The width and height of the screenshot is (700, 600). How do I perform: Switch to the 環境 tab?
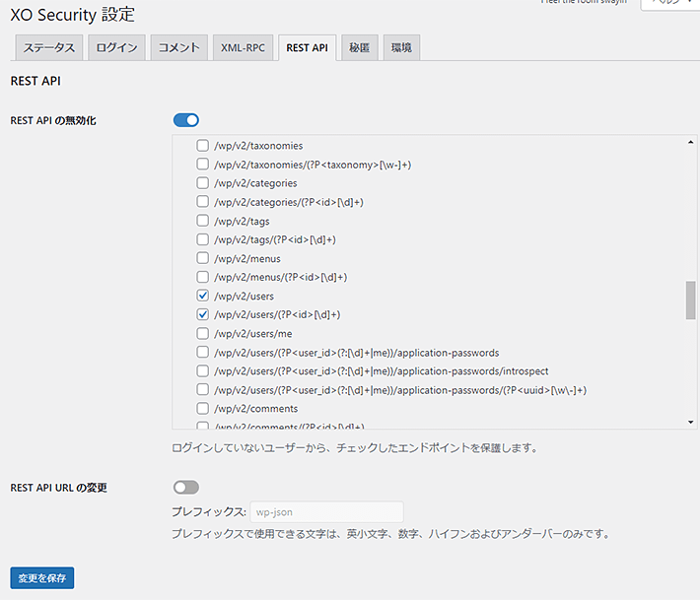[401, 47]
